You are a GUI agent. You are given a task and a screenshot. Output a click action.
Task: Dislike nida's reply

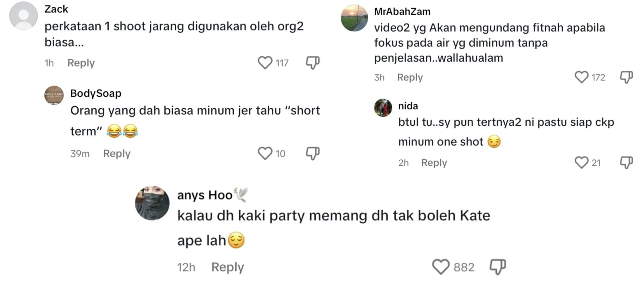tap(626, 163)
